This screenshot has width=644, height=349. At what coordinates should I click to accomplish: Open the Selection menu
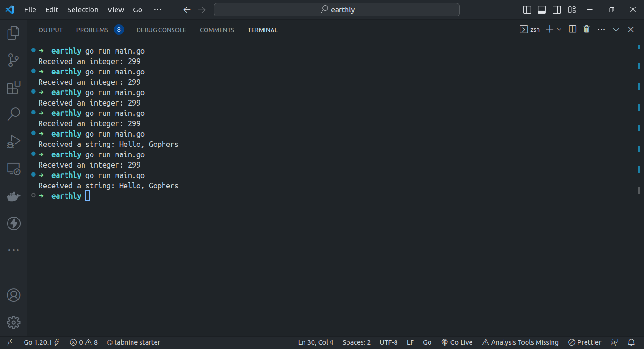[x=83, y=10]
